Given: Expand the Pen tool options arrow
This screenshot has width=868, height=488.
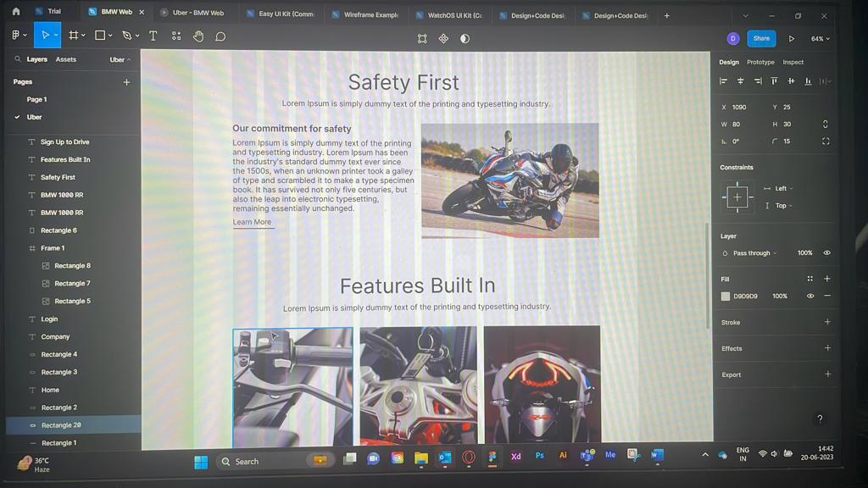Looking at the screenshot, I should (x=137, y=36).
